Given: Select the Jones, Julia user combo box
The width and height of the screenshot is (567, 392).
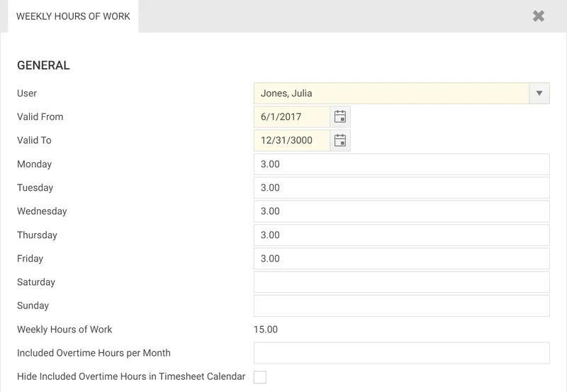Looking at the screenshot, I should 391,93.
